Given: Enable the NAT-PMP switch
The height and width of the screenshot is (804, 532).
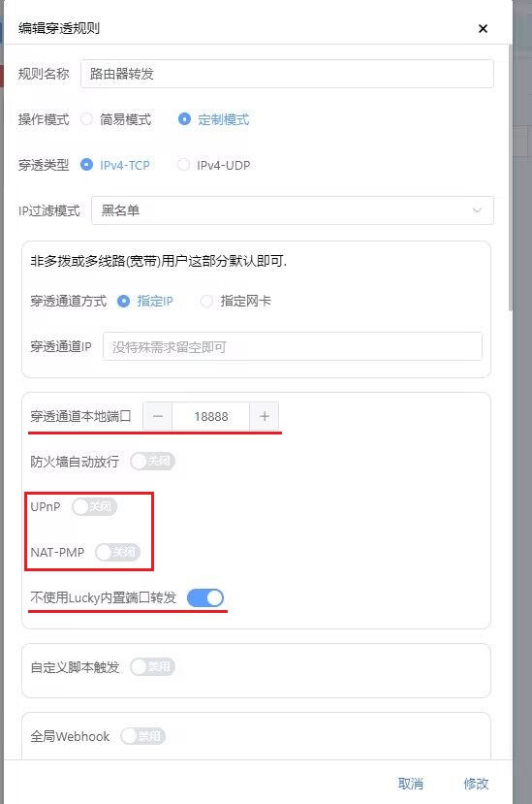Looking at the screenshot, I should coord(118,552).
